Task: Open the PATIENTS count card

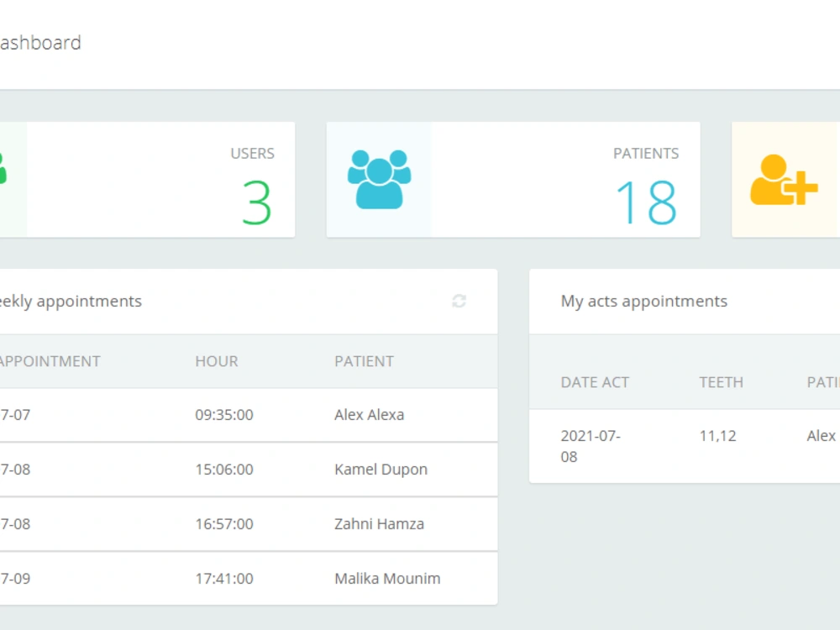Action: coord(513,180)
